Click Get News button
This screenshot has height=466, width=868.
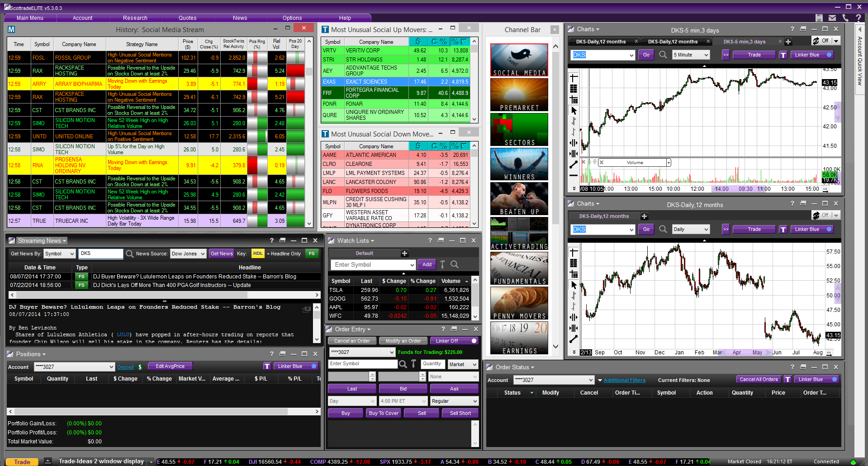(222, 254)
